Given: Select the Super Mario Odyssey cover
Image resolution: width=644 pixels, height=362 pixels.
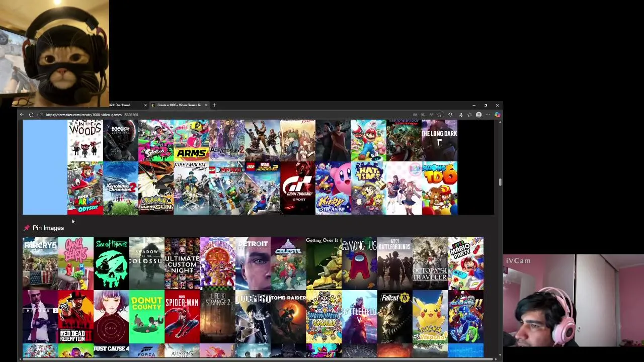Looking at the screenshot, I should pyautogui.click(x=85, y=188).
